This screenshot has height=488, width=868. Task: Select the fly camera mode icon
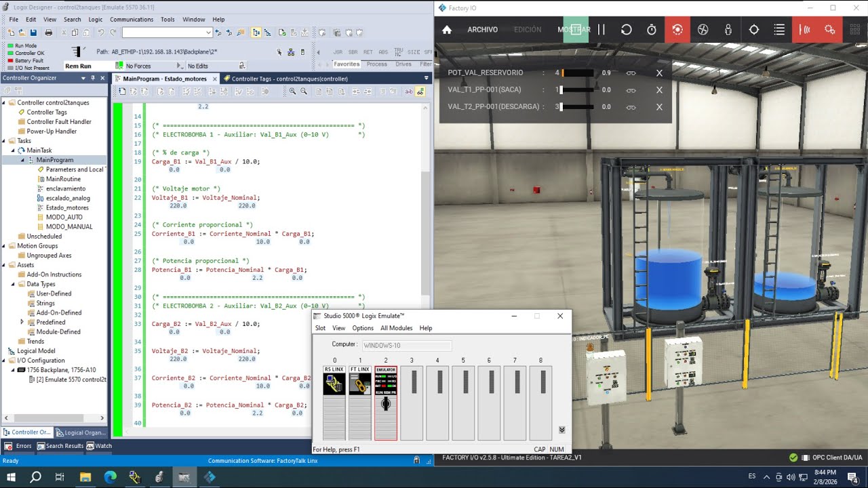click(x=703, y=30)
